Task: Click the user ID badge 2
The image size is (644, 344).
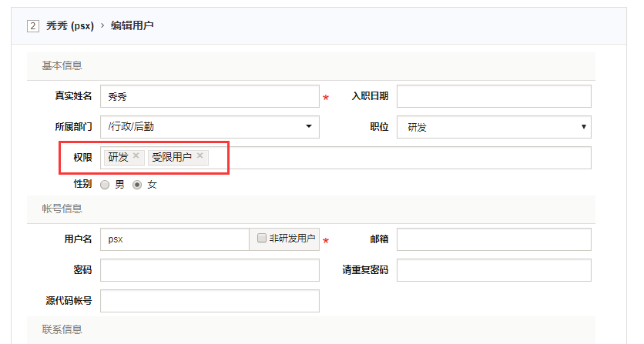Action: [x=33, y=26]
